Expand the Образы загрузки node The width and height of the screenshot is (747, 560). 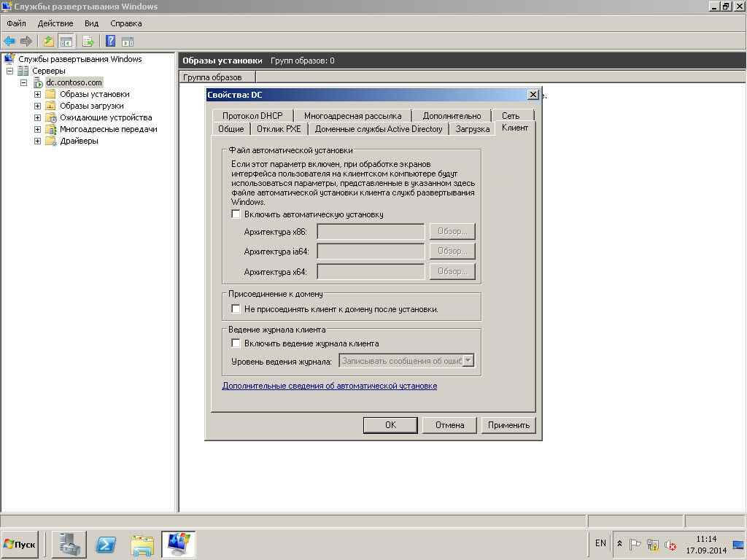38,106
